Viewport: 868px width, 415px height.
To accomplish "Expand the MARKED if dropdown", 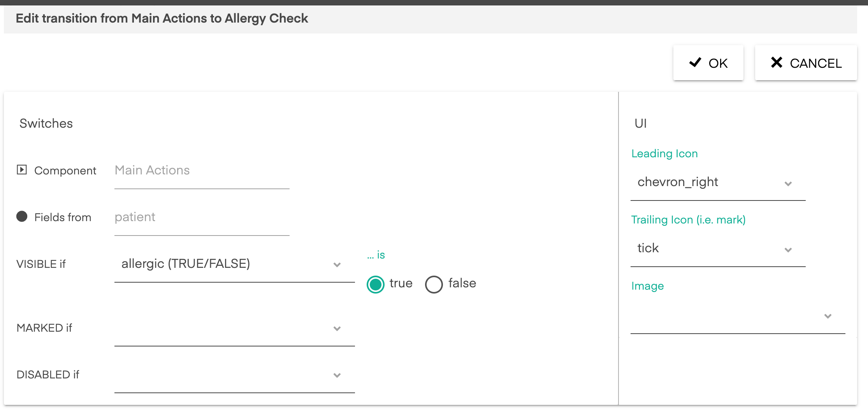I will coord(235,328).
